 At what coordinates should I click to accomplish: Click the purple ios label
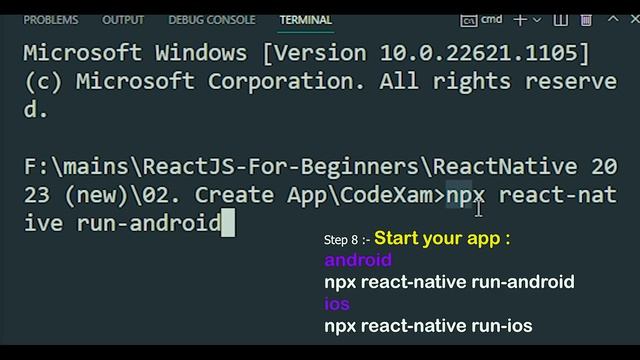pyautogui.click(x=337, y=304)
